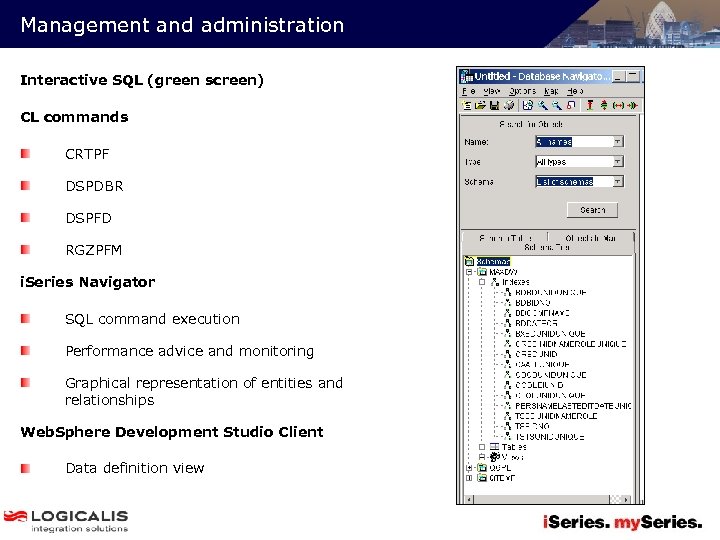Click 'Data definition view' text

[x=135, y=468]
